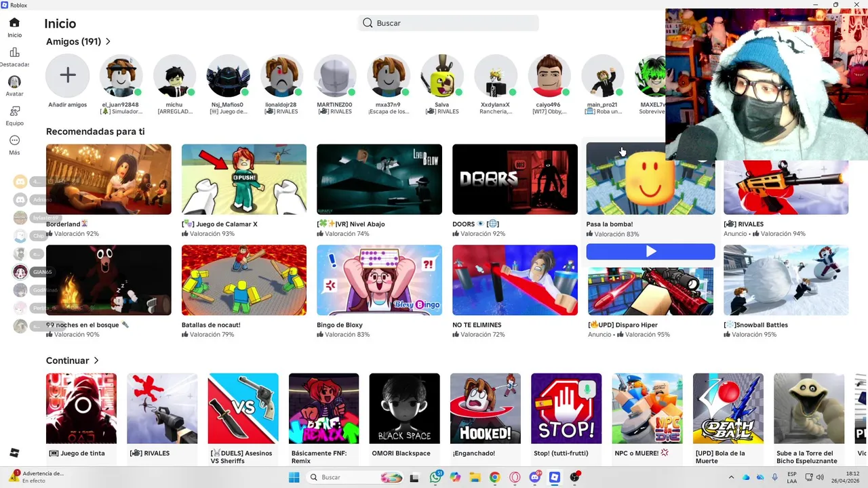
Task: Open Google Chrome from the taskbar
Action: (495, 477)
